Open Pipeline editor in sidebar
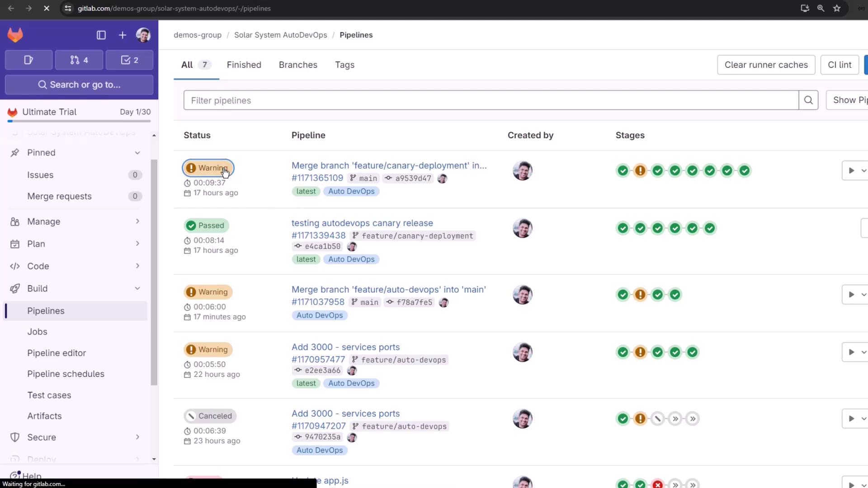 [x=57, y=353]
